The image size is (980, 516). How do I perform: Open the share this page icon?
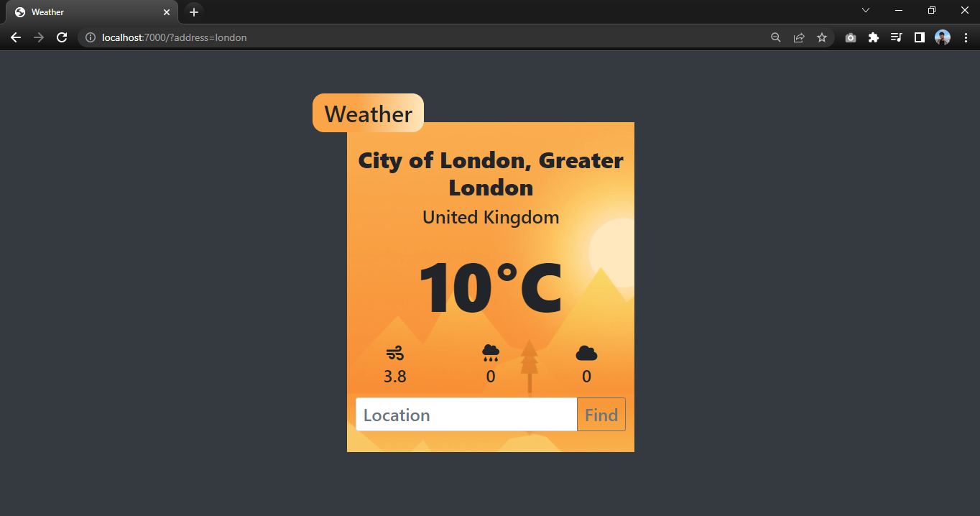point(799,37)
